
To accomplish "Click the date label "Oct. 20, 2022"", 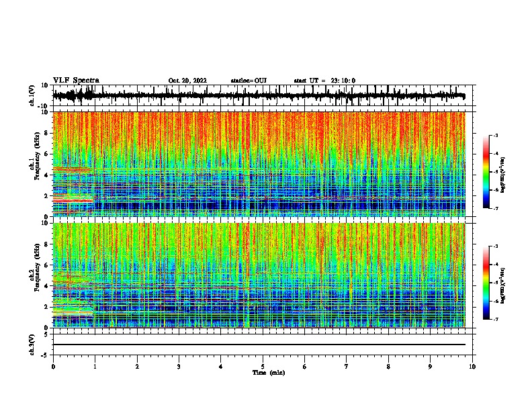I will coord(187,81).
